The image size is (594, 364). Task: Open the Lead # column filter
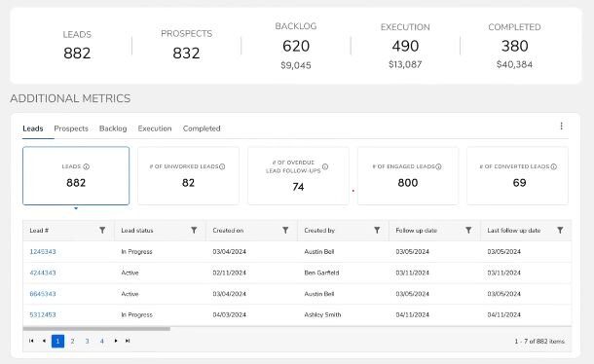[x=102, y=231]
